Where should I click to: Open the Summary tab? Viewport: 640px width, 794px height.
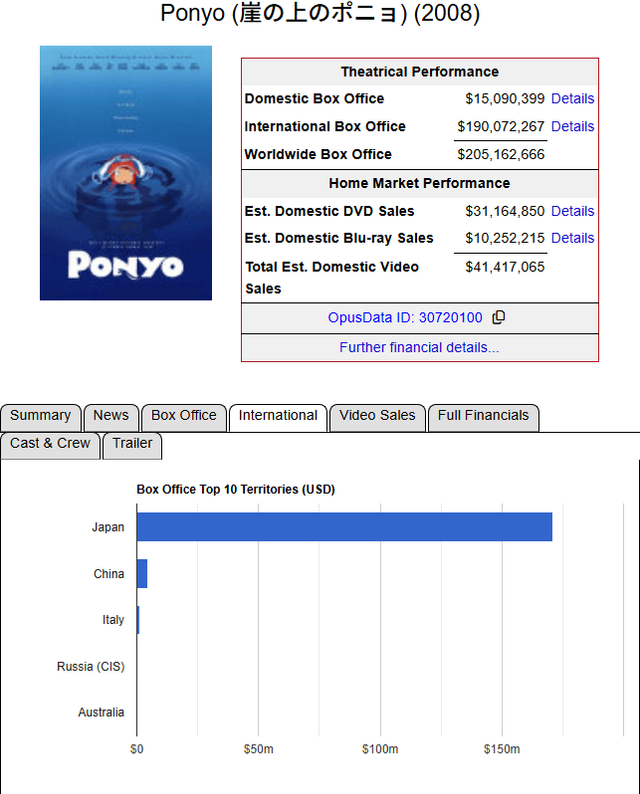pos(41,416)
